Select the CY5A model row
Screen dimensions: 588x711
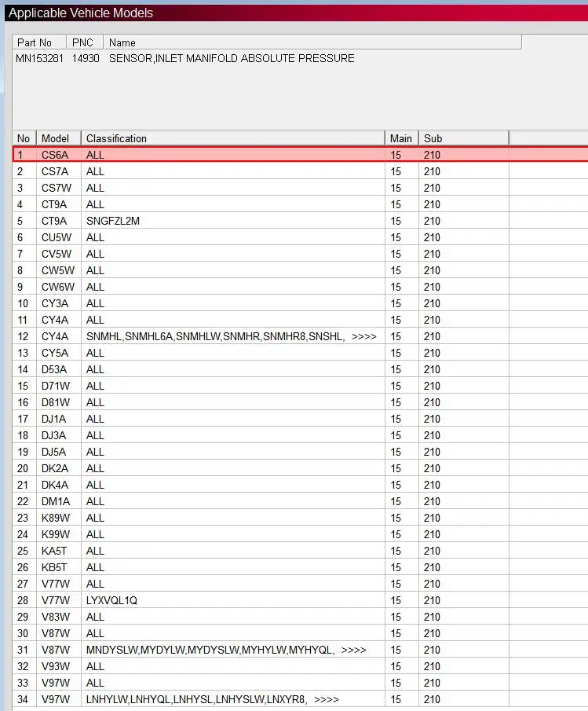(x=301, y=353)
